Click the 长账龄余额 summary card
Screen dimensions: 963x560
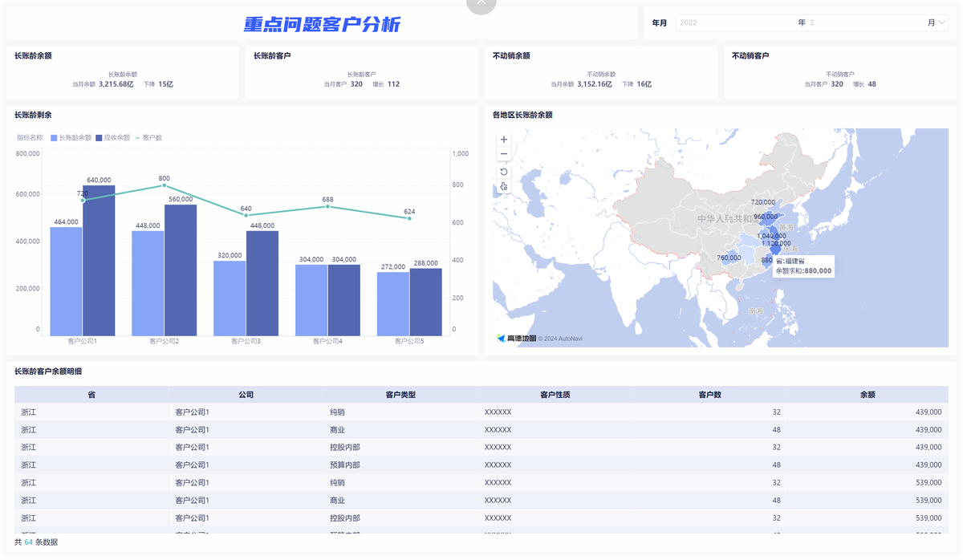tap(120, 72)
